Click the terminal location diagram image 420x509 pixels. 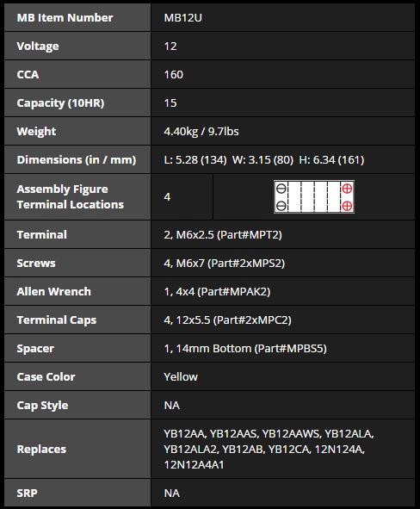pos(314,196)
